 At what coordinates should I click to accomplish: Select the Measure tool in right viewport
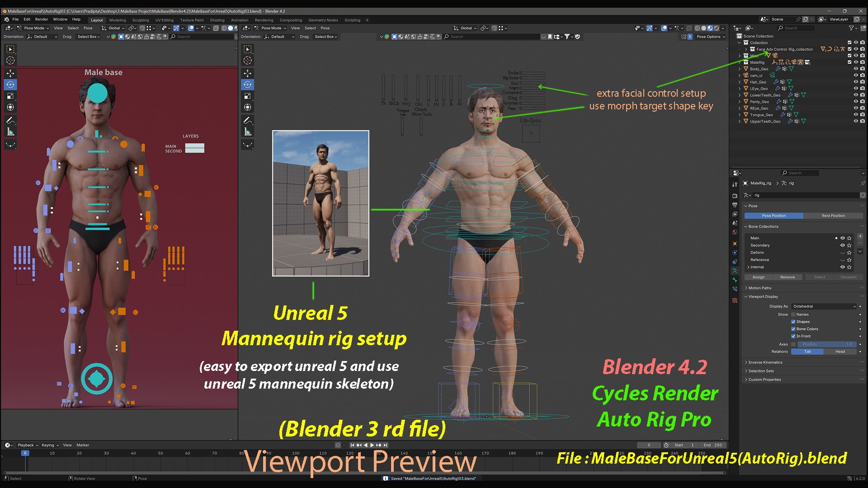(247, 131)
